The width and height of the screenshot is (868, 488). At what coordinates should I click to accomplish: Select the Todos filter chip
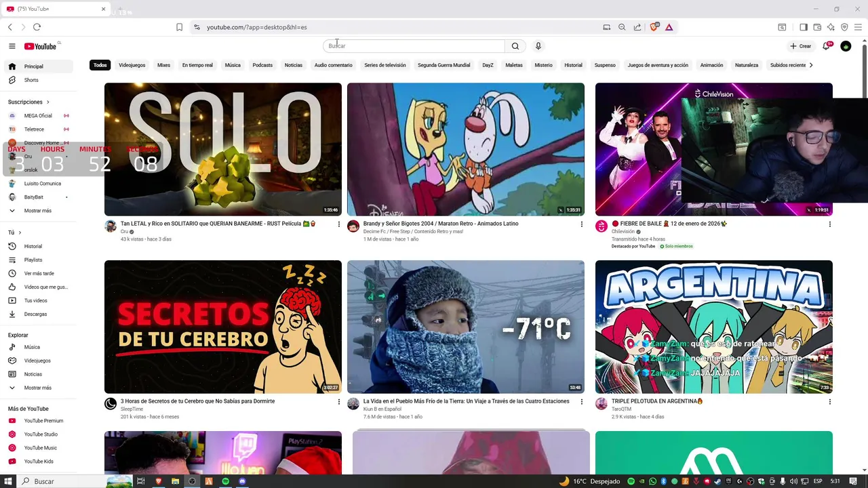100,65
